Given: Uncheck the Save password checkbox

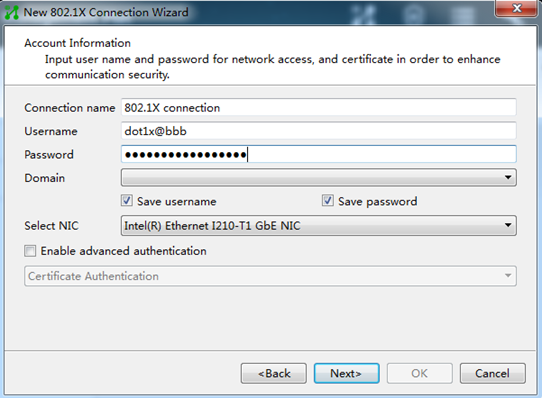Looking at the screenshot, I should click(x=328, y=201).
